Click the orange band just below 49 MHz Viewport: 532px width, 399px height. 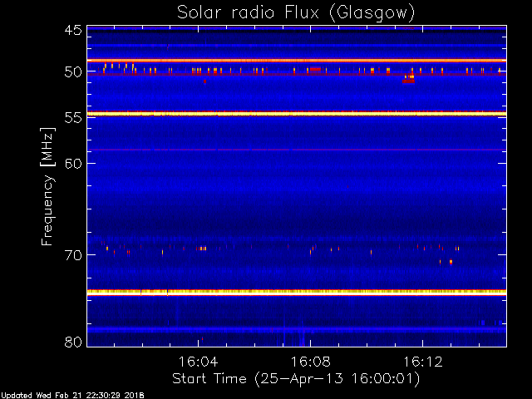click(x=297, y=61)
